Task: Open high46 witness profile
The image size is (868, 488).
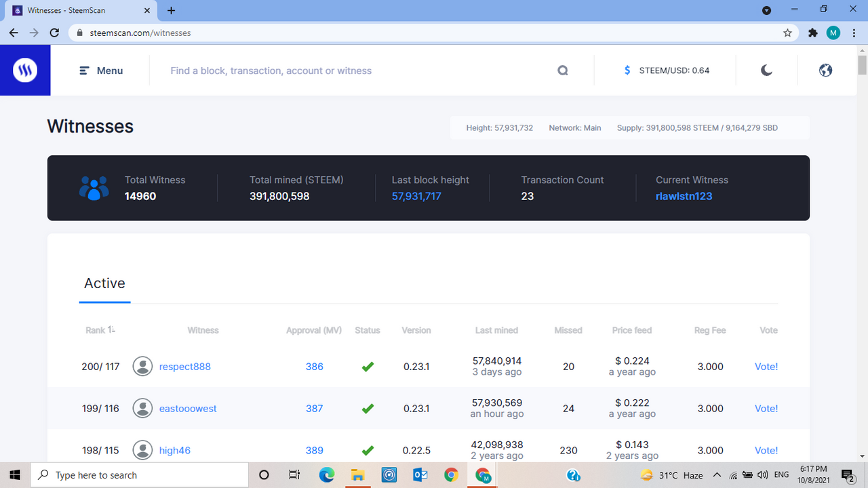Action: click(175, 451)
